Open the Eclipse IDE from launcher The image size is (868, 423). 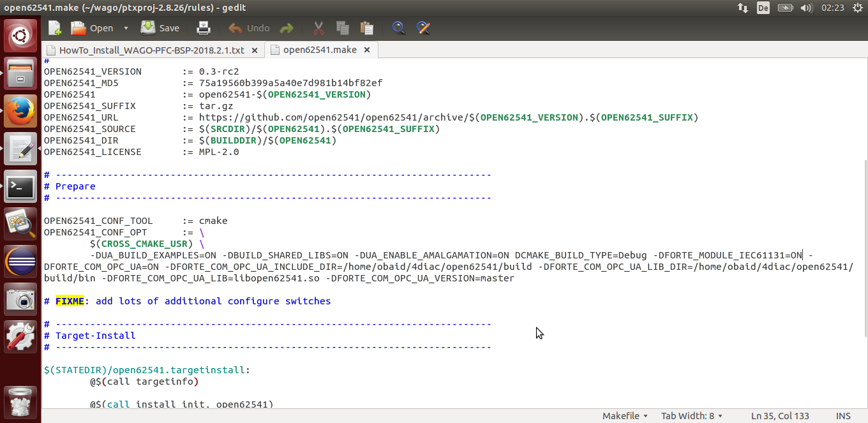[20, 262]
